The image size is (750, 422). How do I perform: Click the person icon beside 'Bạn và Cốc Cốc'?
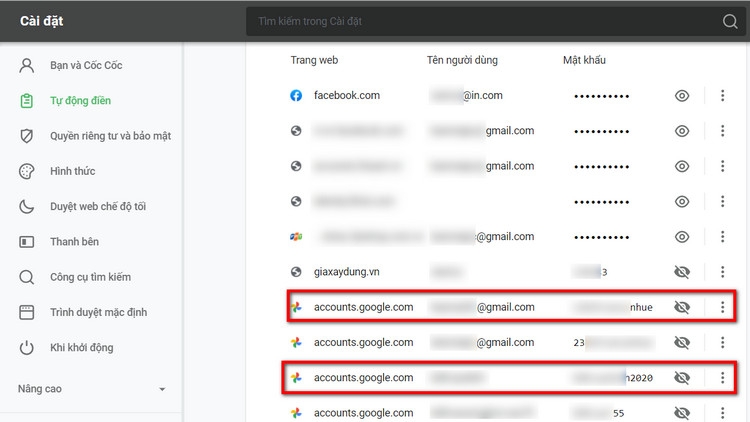pos(27,66)
